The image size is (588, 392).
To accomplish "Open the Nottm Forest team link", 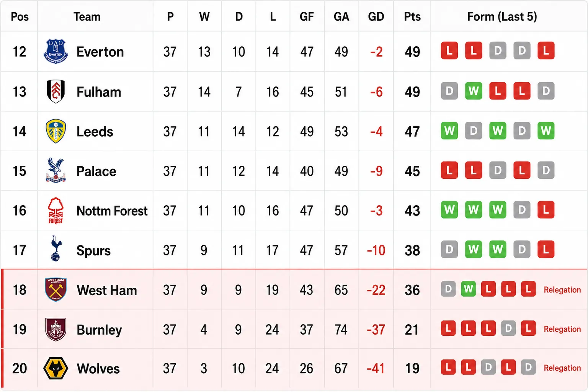I will [112, 211].
